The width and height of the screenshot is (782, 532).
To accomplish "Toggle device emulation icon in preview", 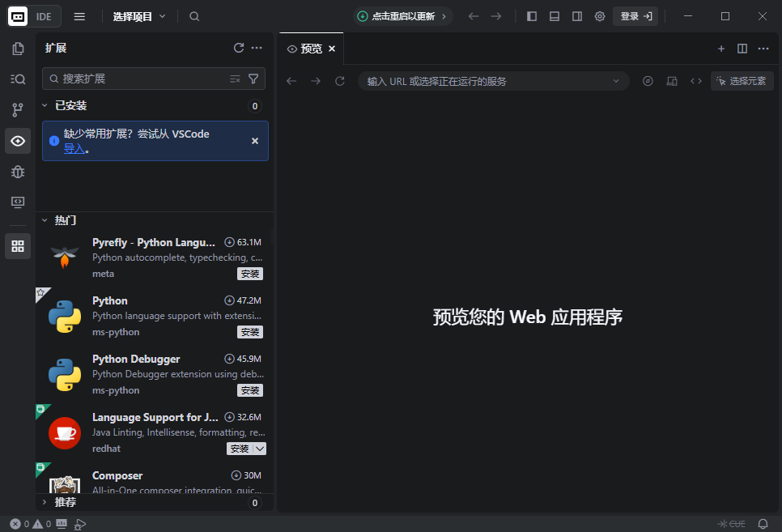I will tap(672, 81).
